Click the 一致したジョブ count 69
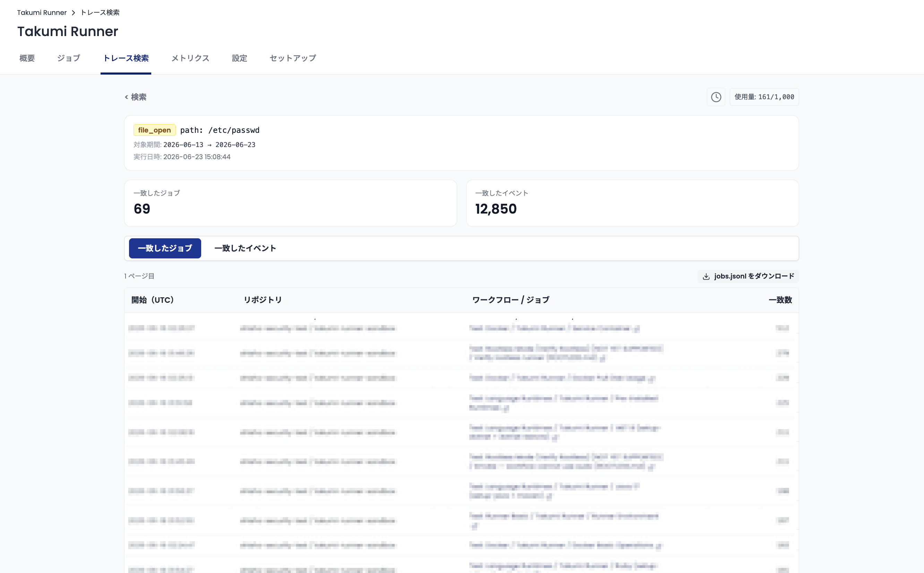This screenshot has height=573, width=924. (x=142, y=209)
